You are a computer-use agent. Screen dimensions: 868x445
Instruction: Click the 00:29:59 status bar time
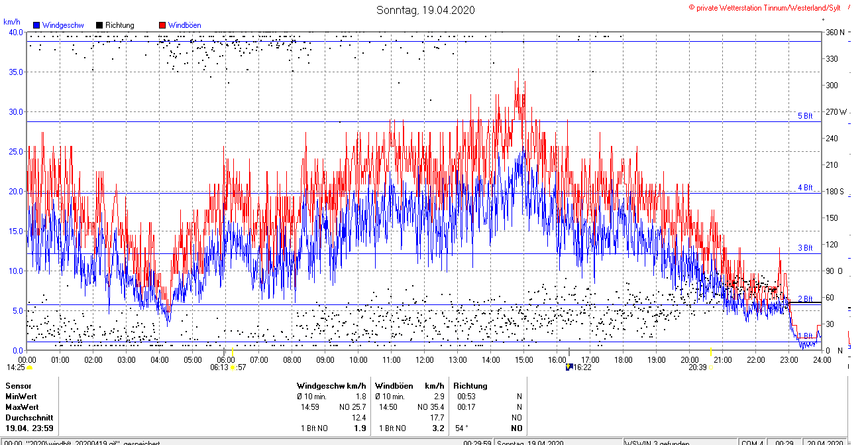click(x=477, y=443)
